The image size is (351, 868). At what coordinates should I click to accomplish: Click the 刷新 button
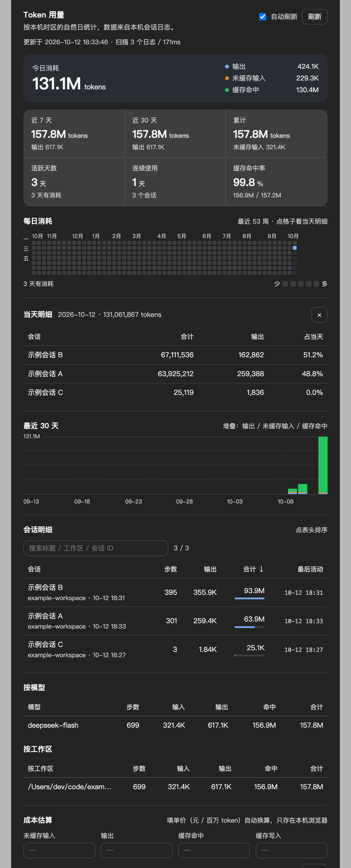click(x=315, y=17)
